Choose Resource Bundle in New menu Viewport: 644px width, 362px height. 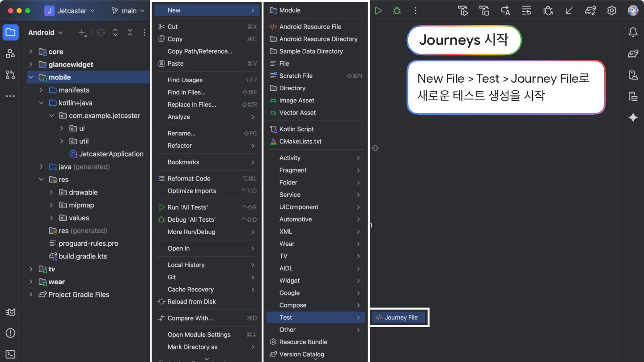(316, 342)
